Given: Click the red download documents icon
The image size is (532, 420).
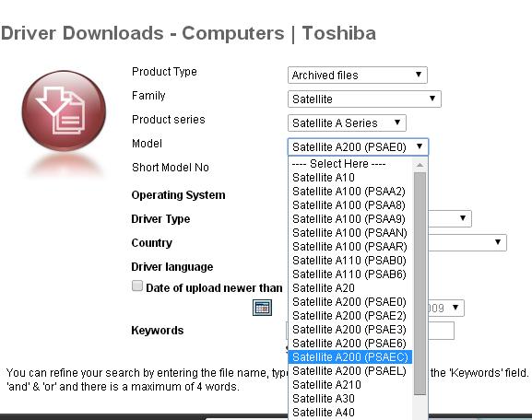Looking at the screenshot, I should click(64, 111).
